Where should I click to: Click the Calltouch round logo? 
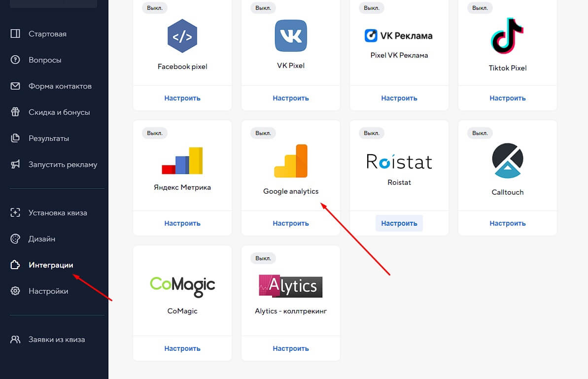pyautogui.click(x=507, y=161)
